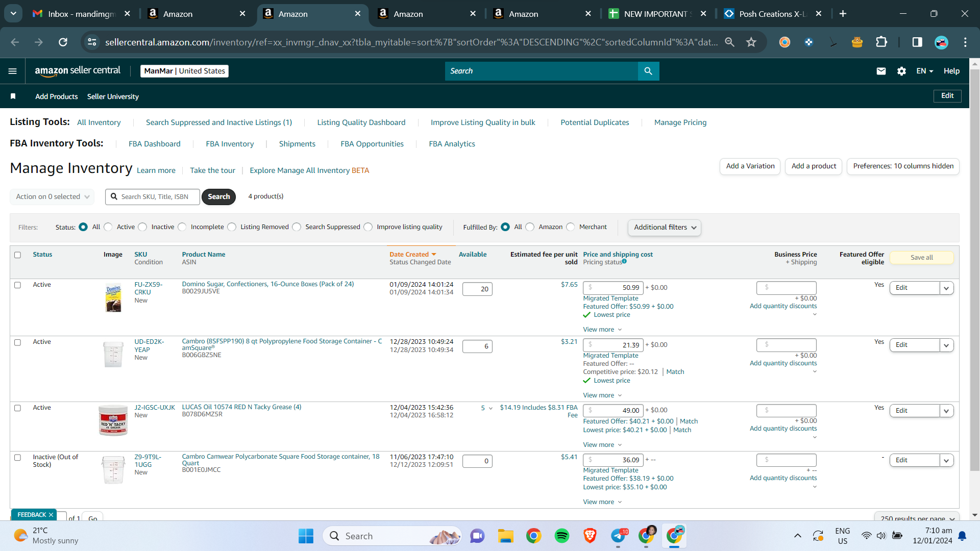The height and width of the screenshot is (551, 980).
Task: Open Listing Quality Dashboard
Action: [x=361, y=122]
